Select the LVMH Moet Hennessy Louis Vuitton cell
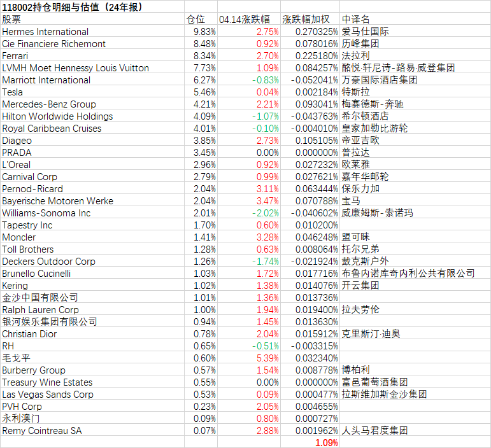 click(x=92, y=67)
